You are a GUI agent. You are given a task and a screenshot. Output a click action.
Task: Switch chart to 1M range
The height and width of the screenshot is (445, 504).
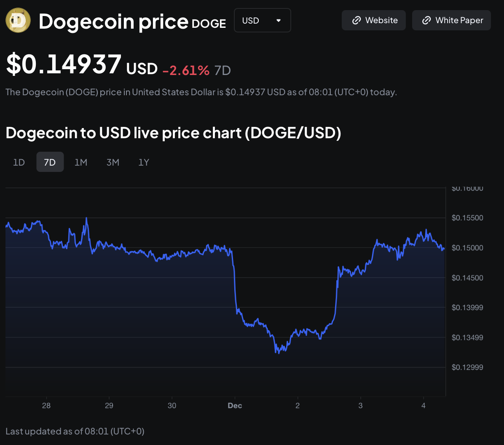[80, 162]
